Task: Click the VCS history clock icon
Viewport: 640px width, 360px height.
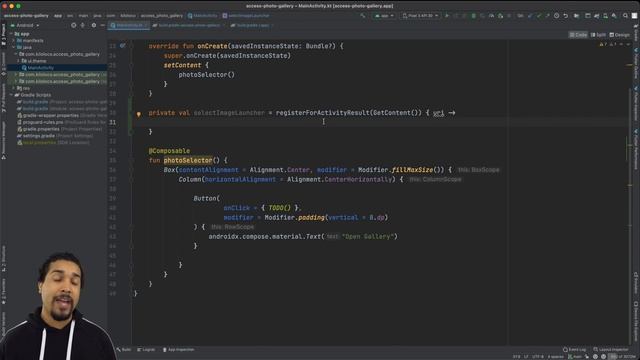Action: click(556, 16)
